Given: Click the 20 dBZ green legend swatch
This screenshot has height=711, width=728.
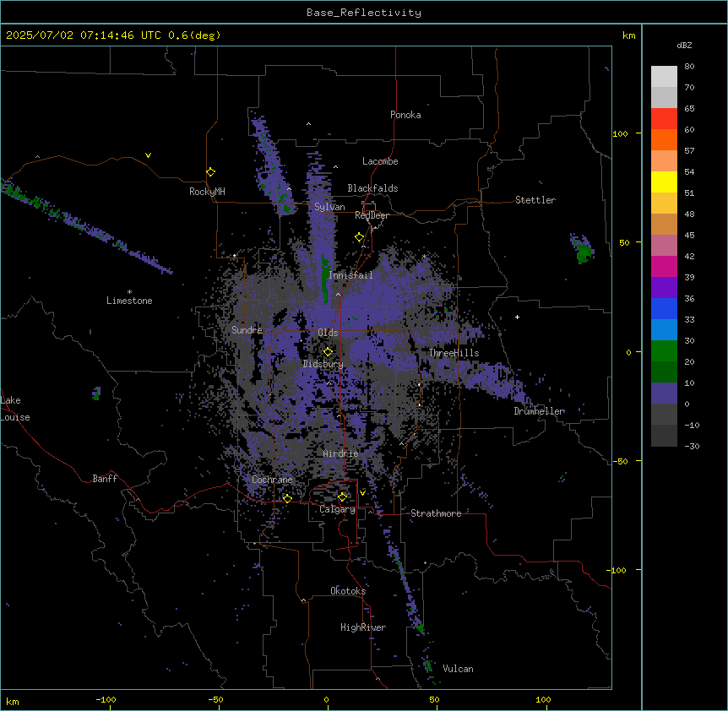Looking at the screenshot, I should (x=664, y=351).
